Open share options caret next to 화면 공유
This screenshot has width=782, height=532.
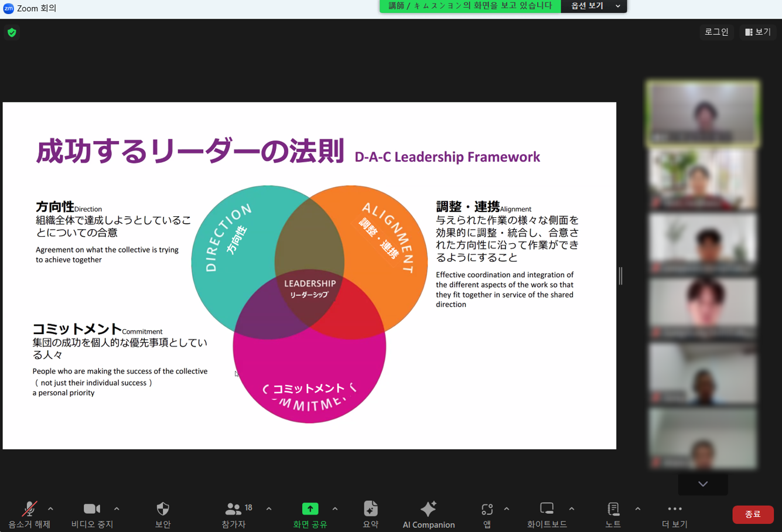tap(335, 509)
